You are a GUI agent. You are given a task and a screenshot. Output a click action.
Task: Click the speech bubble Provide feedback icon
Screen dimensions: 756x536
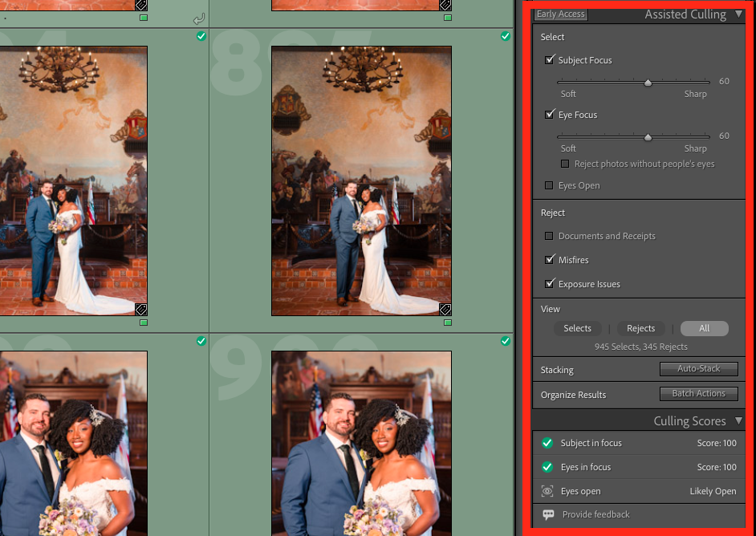548,514
